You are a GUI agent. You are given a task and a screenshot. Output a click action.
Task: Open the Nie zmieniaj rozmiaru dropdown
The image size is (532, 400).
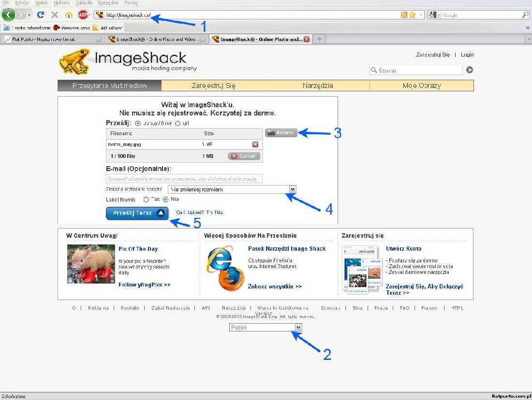coord(232,189)
